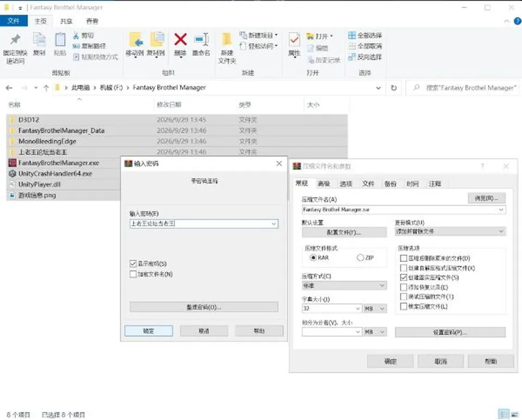The width and height of the screenshot is (522, 420).
Task: Open Properties (属性) from the ribbon
Action: click(294, 45)
